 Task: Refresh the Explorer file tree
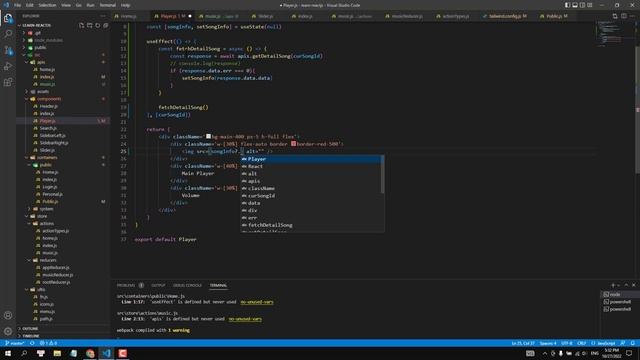[98, 25]
